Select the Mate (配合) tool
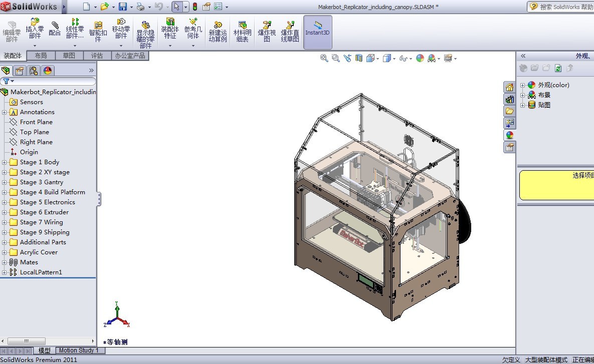 pos(55,29)
